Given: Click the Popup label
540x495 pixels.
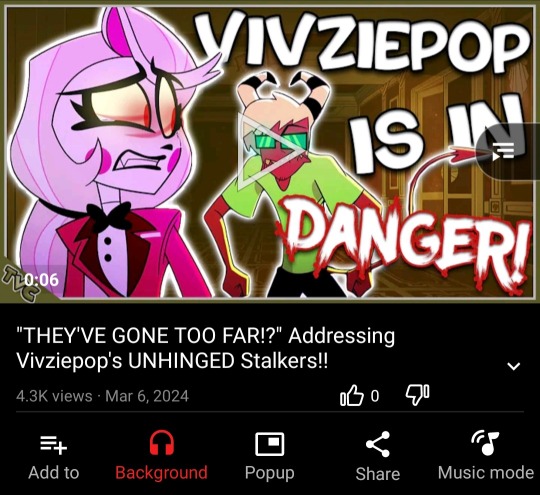Looking at the screenshot, I should point(270,473).
